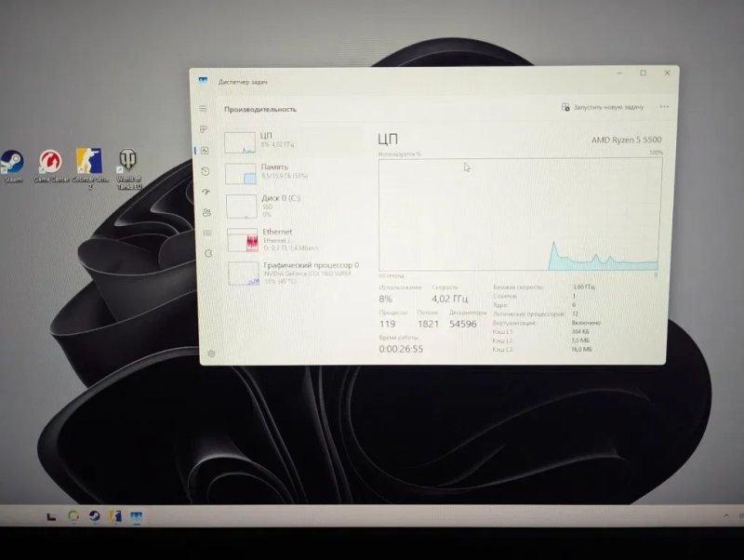Open the Steam desktop shortcut
744x560 pixels.
12,167
